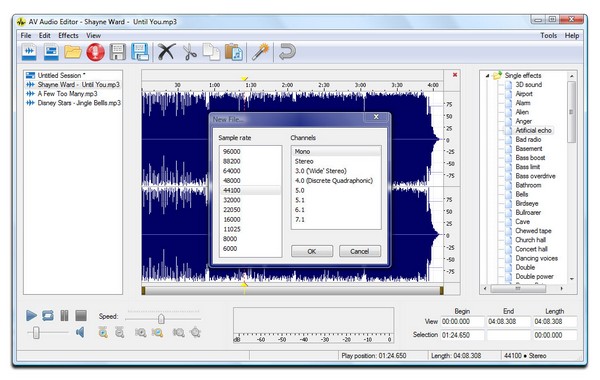The image size is (600, 380).
Task: Click the red Record microphone icon
Action: coord(95,52)
